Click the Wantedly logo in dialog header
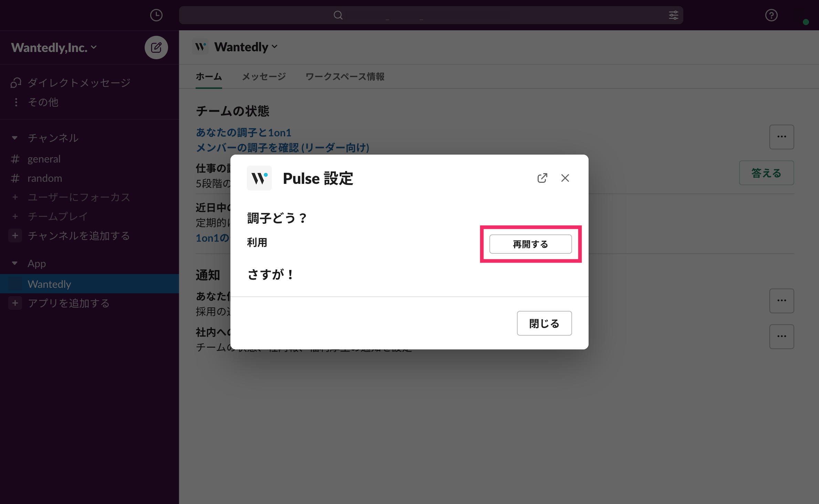This screenshot has height=504, width=819. click(259, 178)
